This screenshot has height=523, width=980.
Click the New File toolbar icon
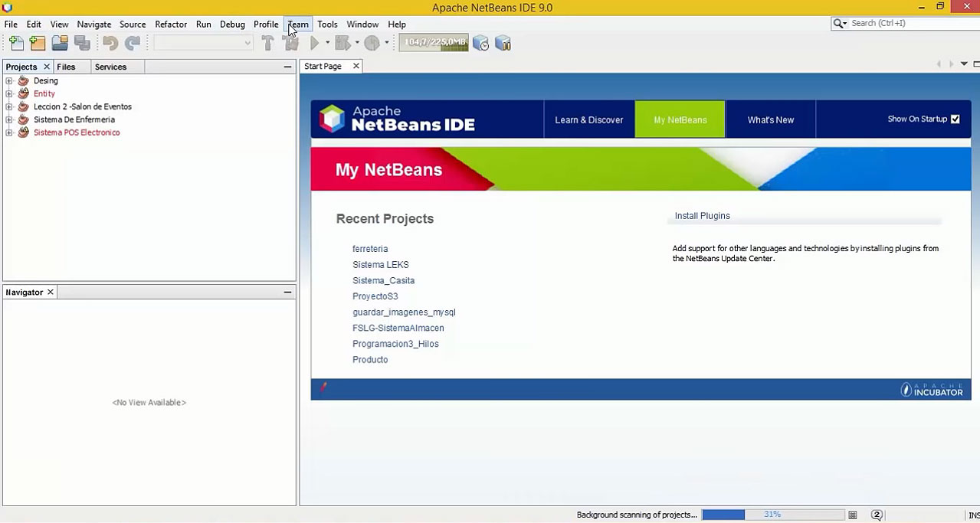(x=16, y=44)
